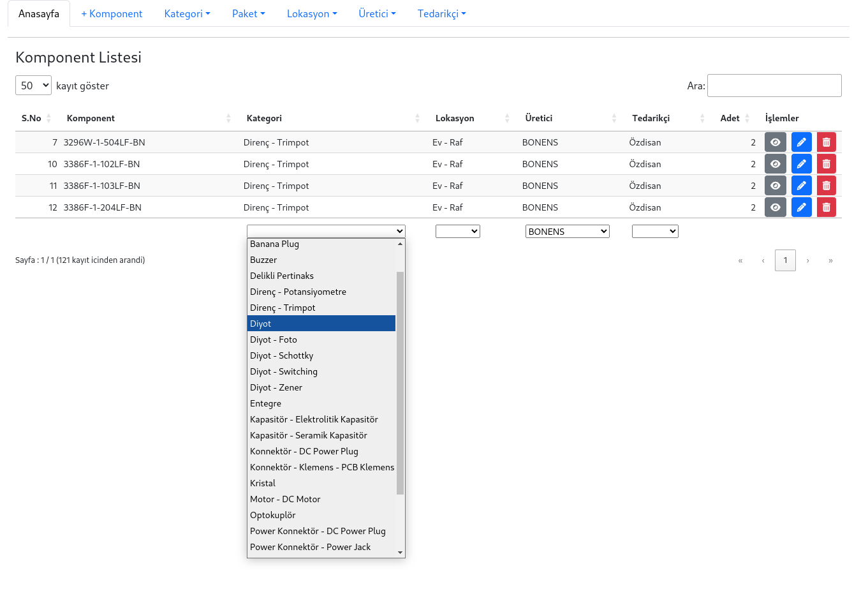This screenshot has width=868, height=589.
Task: Delete component 3296W-1-504LF-BN trash icon
Action: pos(826,142)
